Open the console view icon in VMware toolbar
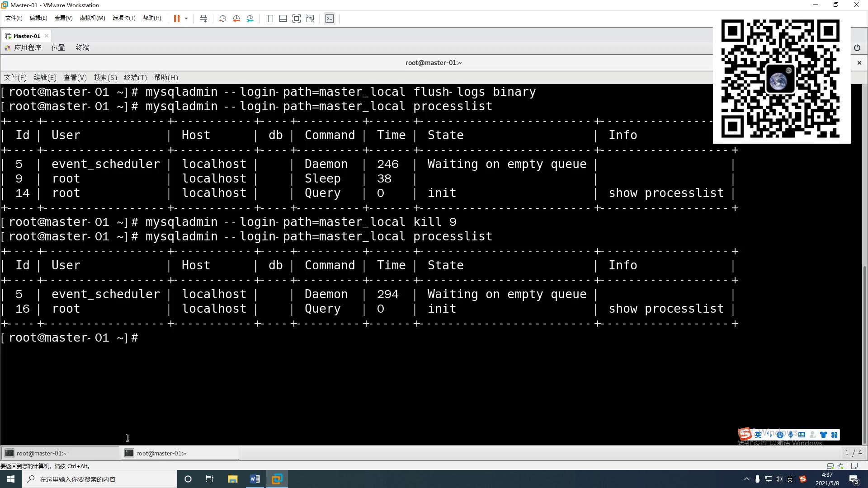Screen dimensions: 868x488 (x=330, y=19)
